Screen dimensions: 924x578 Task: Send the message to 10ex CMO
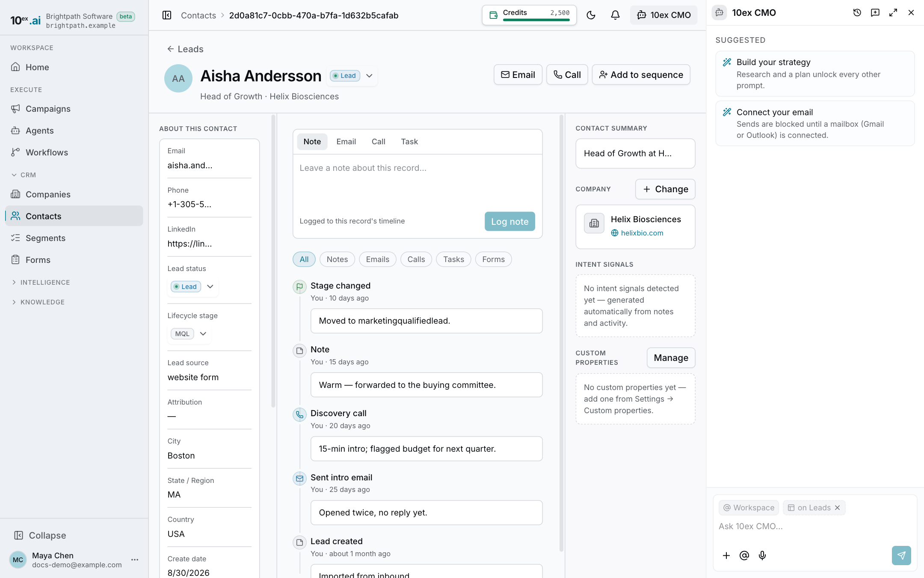pos(901,555)
